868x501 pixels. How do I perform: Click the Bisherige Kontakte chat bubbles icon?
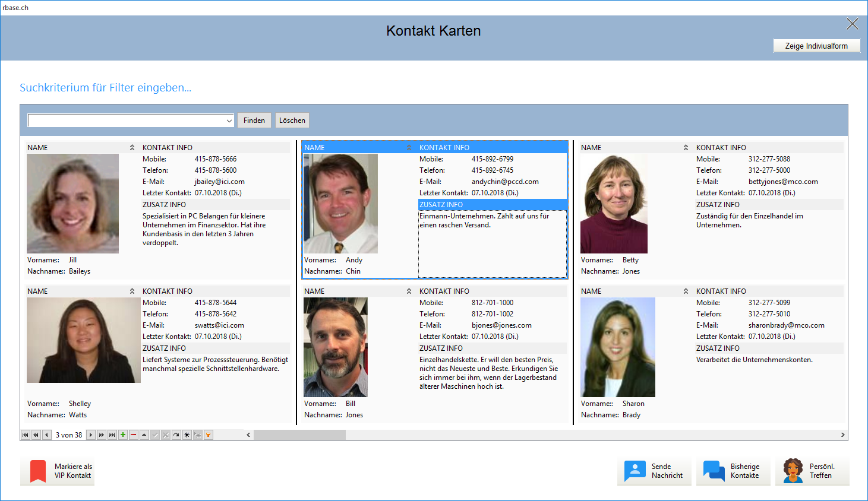714,471
